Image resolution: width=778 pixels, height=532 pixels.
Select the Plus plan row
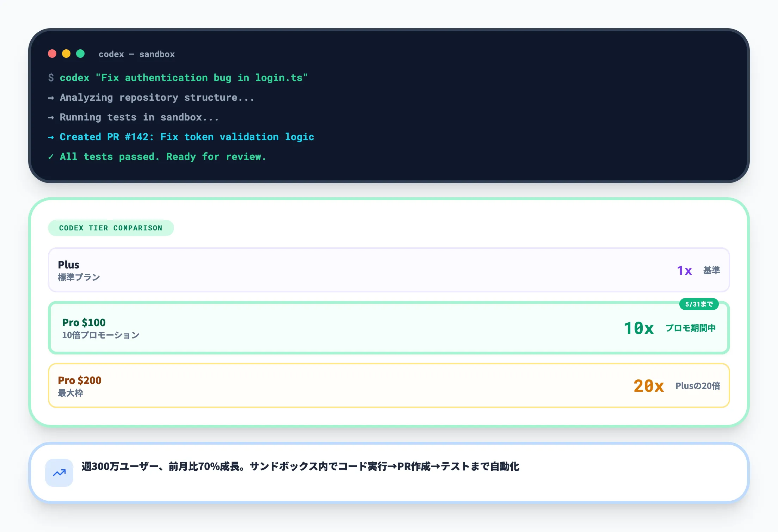click(x=389, y=270)
